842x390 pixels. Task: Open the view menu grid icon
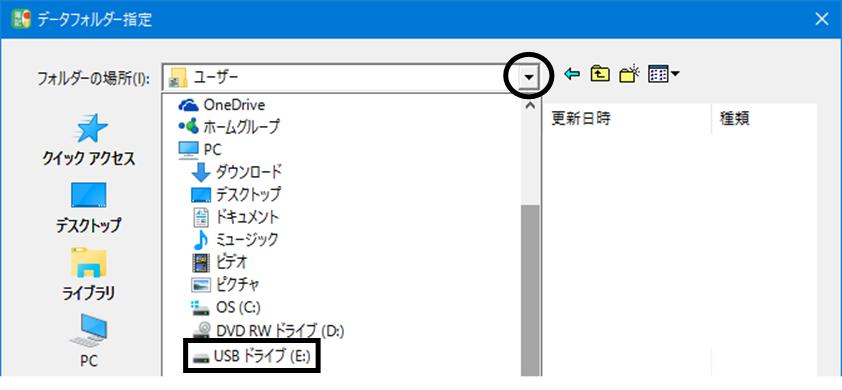click(x=664, y=74)
